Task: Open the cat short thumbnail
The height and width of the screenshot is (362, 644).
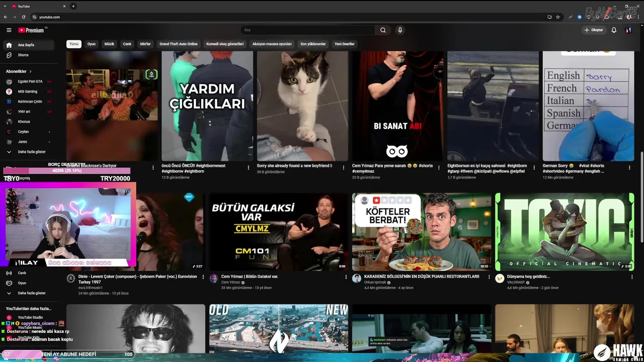Action: click(x=302, y=106)
